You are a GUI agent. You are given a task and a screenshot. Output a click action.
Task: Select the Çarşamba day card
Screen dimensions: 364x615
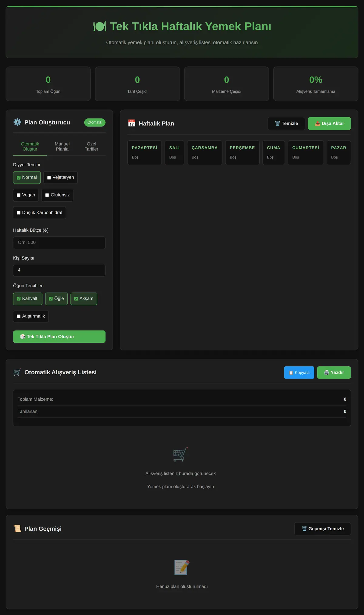pos(205,153)
